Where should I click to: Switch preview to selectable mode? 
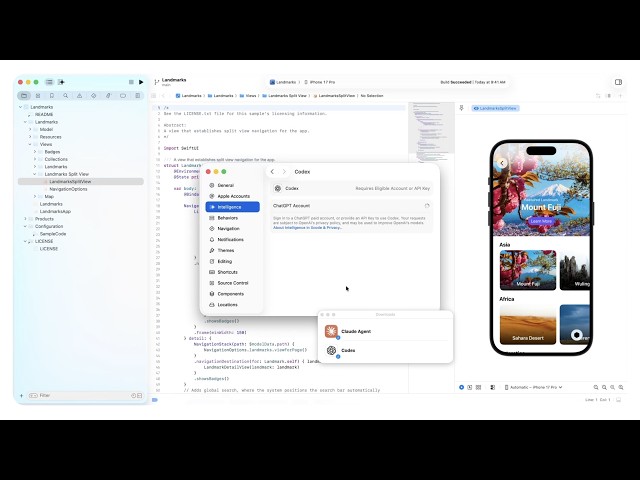pyautogui.click(x=470, y=387)
